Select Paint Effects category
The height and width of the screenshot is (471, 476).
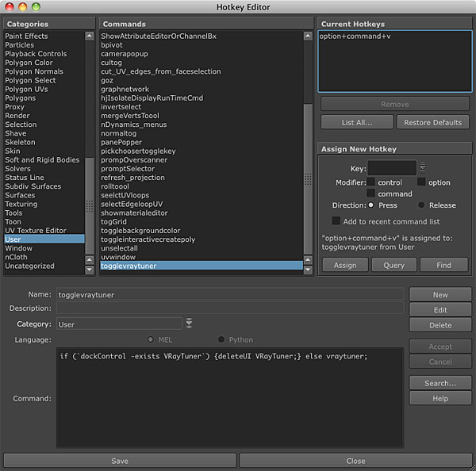pyautogui.click(x=44, y=36)
